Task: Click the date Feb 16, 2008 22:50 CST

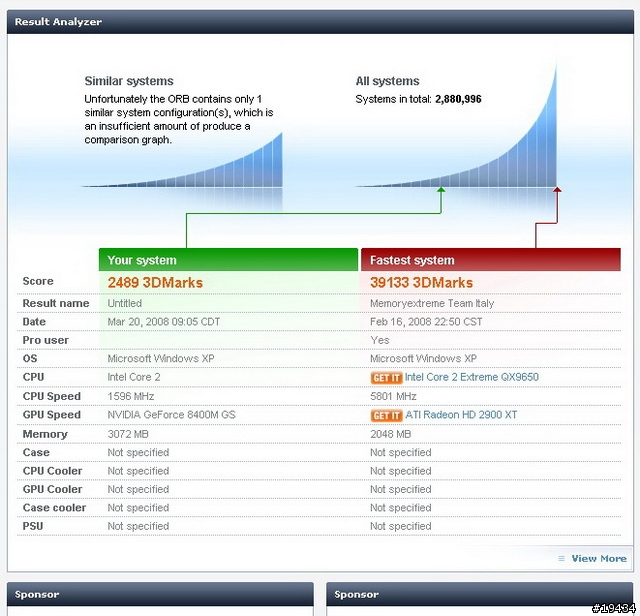Action: 426,322
